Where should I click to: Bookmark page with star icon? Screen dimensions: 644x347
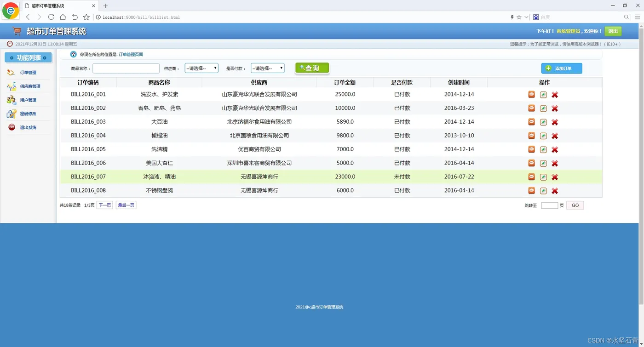pos(86,17)
